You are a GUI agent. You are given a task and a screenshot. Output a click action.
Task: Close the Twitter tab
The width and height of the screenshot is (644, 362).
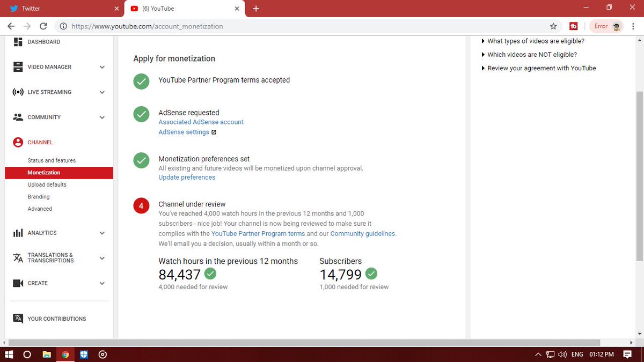[x=117, y=9]
